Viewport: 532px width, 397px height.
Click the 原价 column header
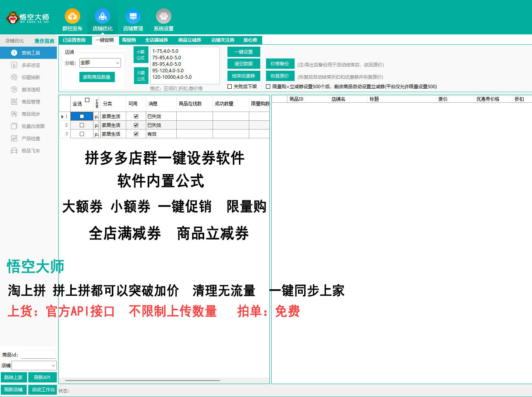455,99
